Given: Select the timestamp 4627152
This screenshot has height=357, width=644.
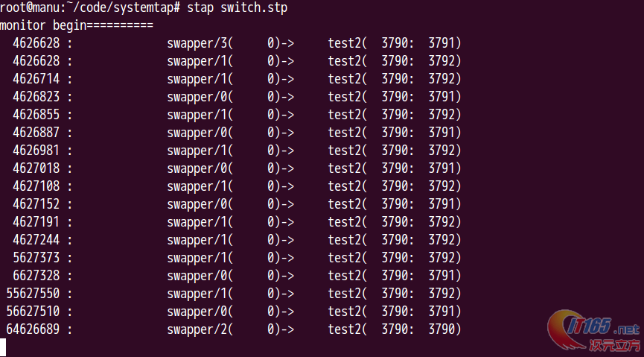Looking at the screenshot, I should [36, 204].
